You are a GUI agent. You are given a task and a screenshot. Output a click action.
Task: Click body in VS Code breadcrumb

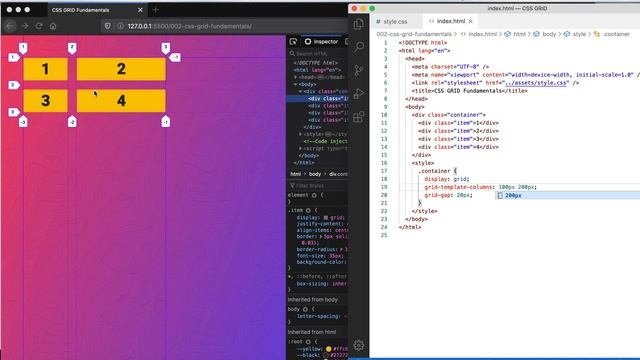549,34
